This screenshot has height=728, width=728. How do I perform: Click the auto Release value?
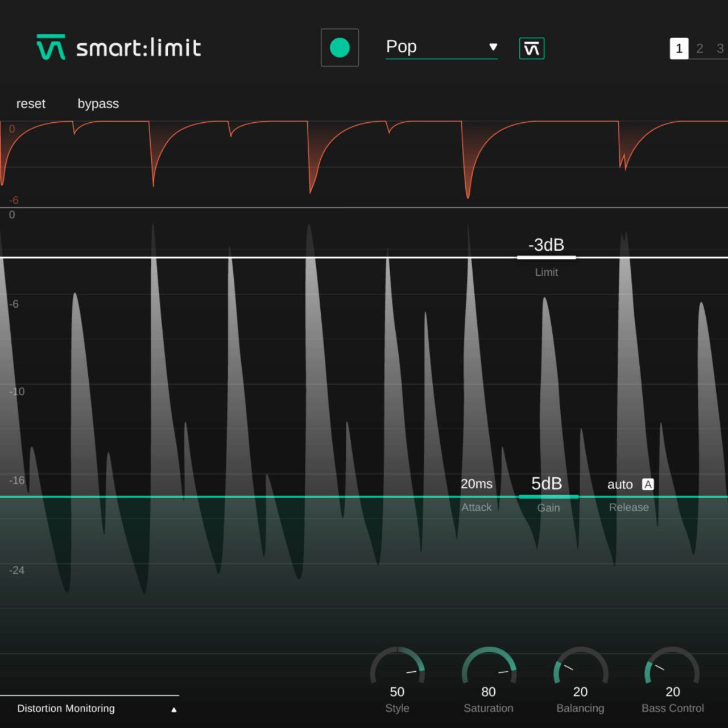[620, 485]
